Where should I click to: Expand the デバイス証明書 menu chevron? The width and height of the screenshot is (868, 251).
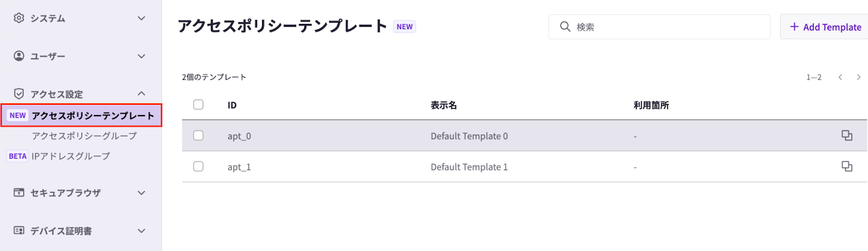(x=142, y=230)
